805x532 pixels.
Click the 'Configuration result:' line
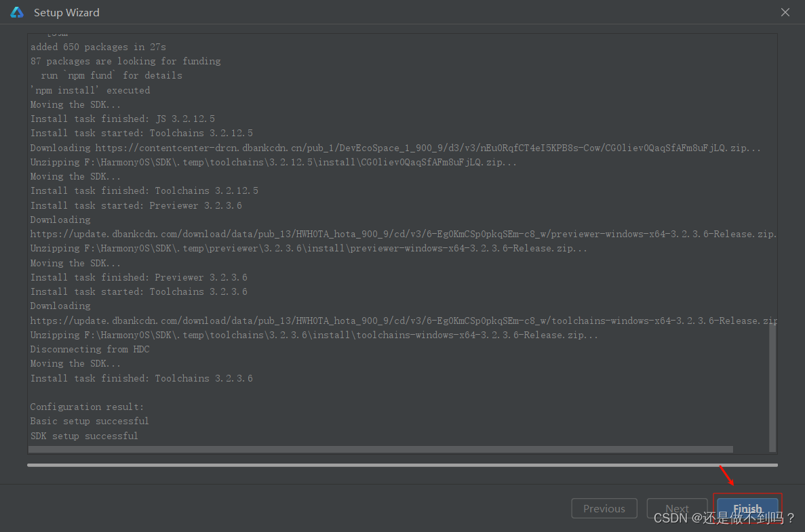click(x=87, y=407)
